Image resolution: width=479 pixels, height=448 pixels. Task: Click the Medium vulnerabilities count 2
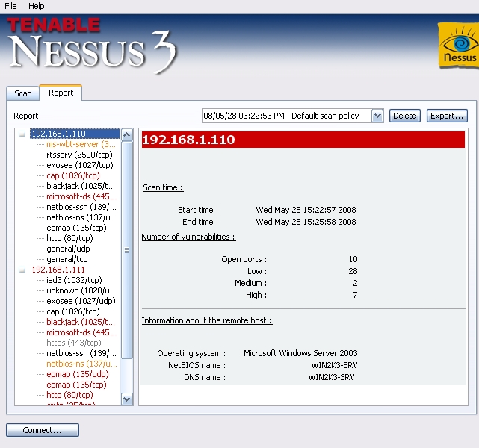coord(355,283)
